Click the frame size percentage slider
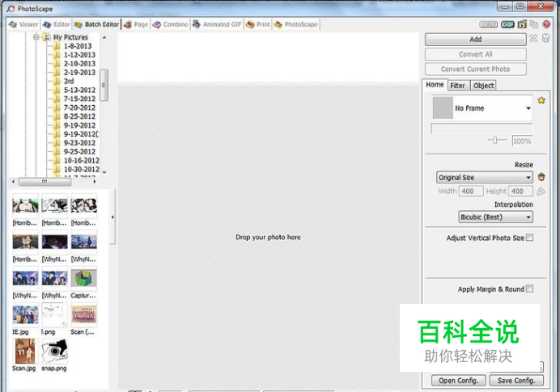This screenshot has width=560, height=392. 497,140
